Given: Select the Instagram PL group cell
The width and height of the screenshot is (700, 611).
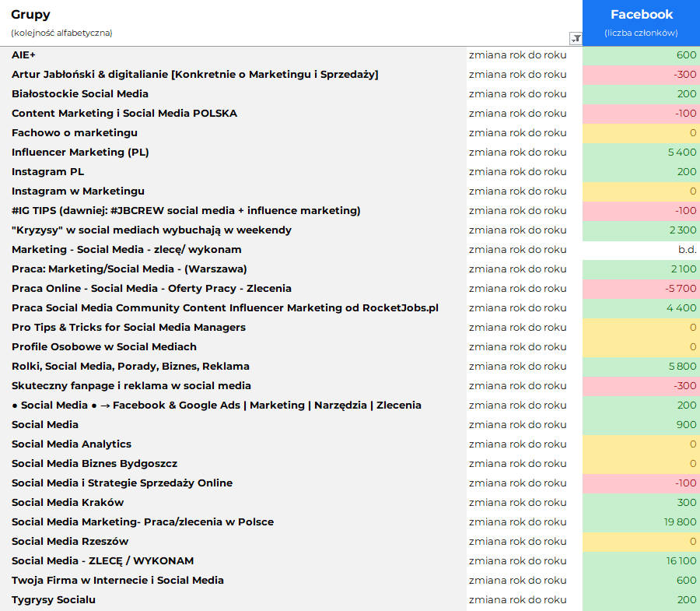Looking at the screenshot, I should click(47, 172).
